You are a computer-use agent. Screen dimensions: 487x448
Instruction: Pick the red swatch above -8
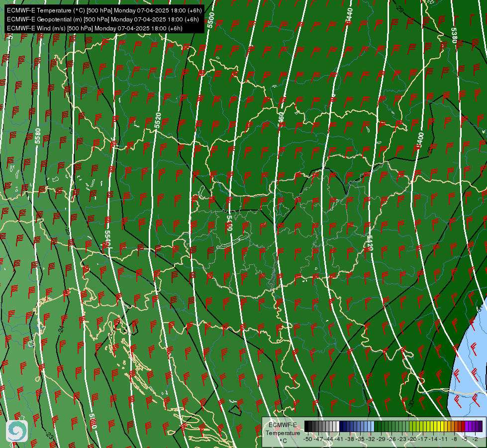pos(463,427)
